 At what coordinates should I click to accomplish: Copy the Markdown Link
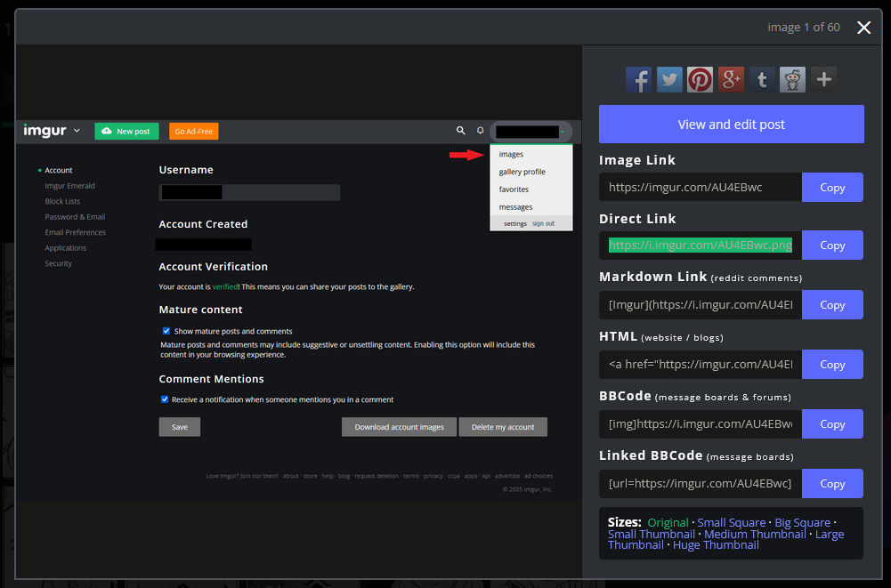(832, 305)
